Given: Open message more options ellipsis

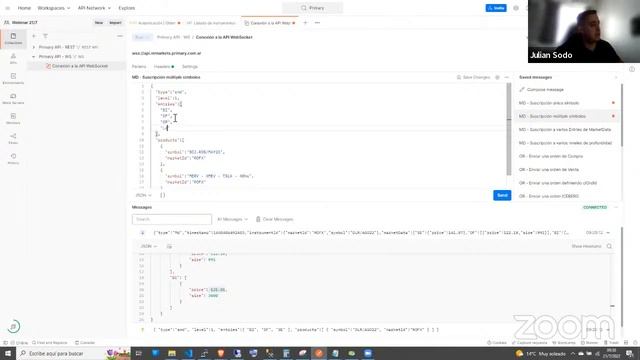Looking at the screenshot, I should pos(507,77).
